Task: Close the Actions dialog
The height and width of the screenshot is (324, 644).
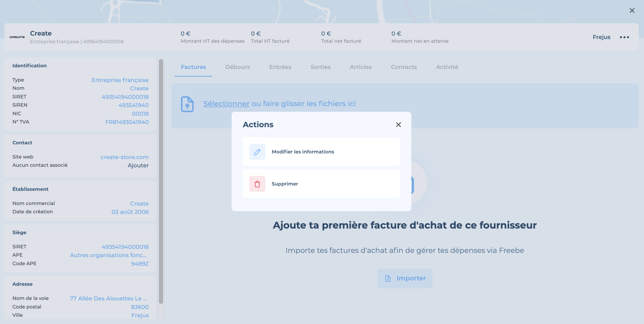Action: coord(398,125)
